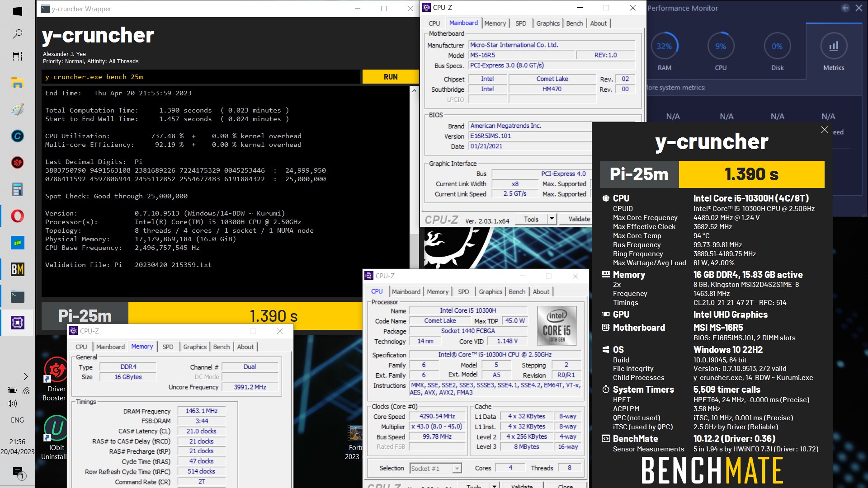This screenshot has width=868, height=488.
Task: Click the Intel Core i5 10300H Name field
Action: pyautogui.click(x=468, y=311)
